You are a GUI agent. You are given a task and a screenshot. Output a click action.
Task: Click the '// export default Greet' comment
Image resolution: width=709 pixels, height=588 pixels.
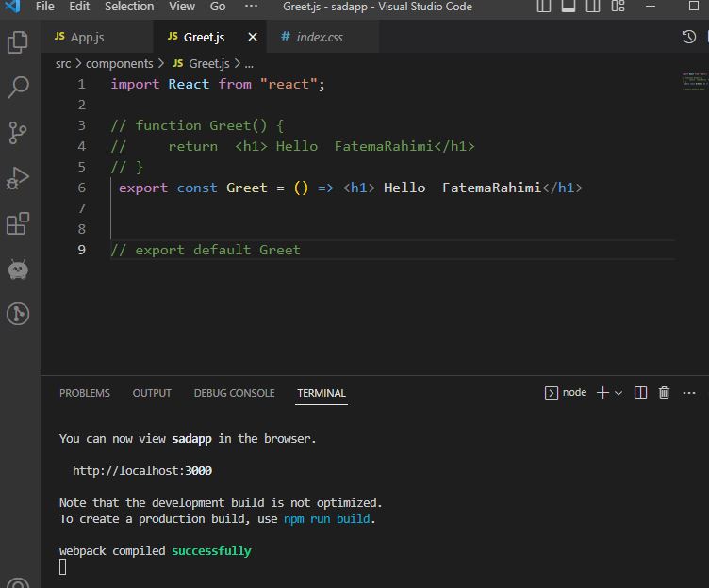point(206,250)
